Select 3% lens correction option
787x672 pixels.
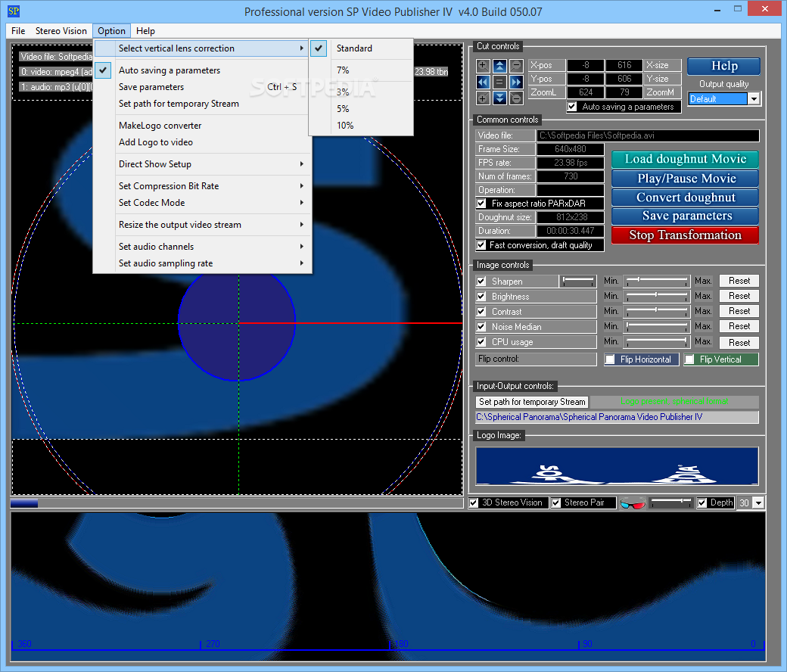361,92
